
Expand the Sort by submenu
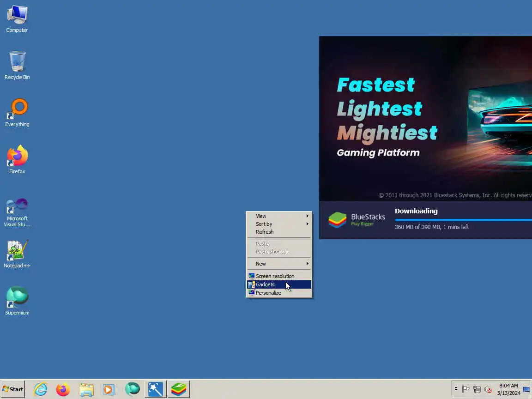coord(279,224)
